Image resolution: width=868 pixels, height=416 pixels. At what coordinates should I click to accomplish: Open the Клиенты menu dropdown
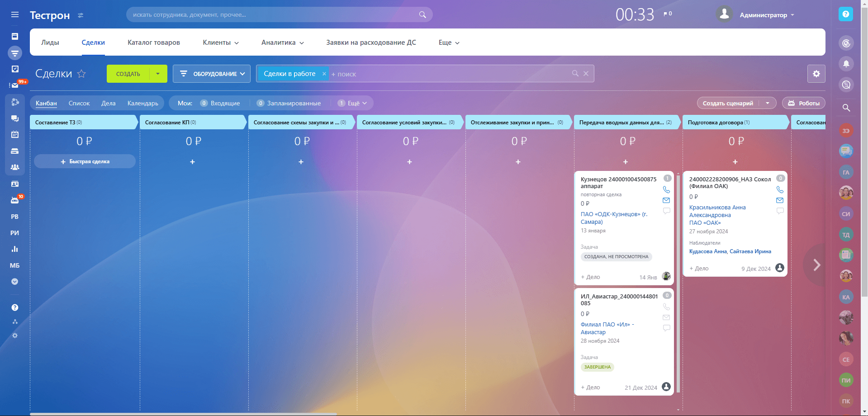220,43
